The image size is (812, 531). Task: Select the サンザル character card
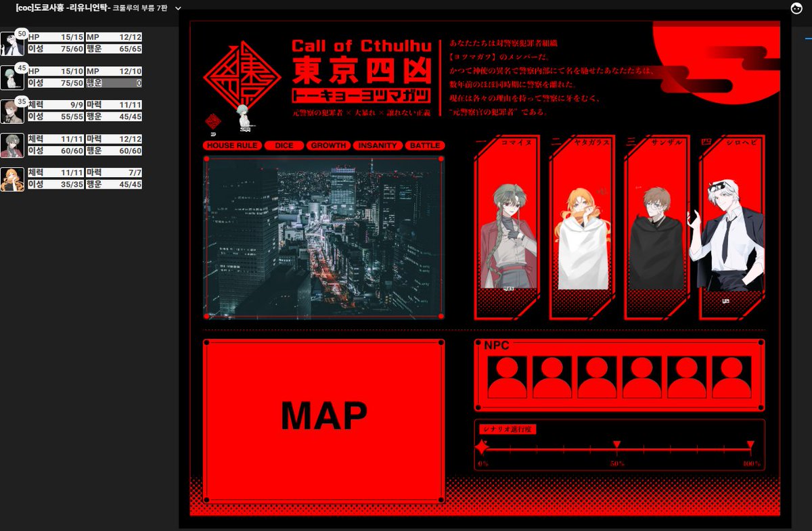[x=656, y=229]
